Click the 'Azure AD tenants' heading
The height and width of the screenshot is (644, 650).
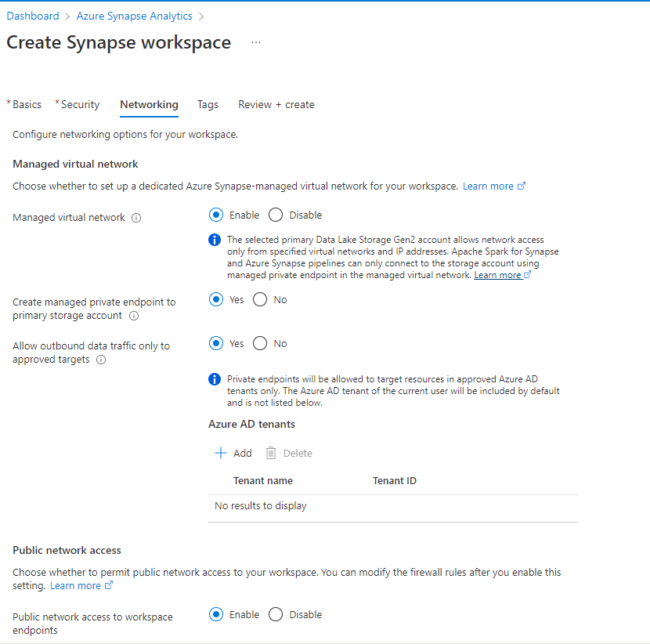[251, 424]
